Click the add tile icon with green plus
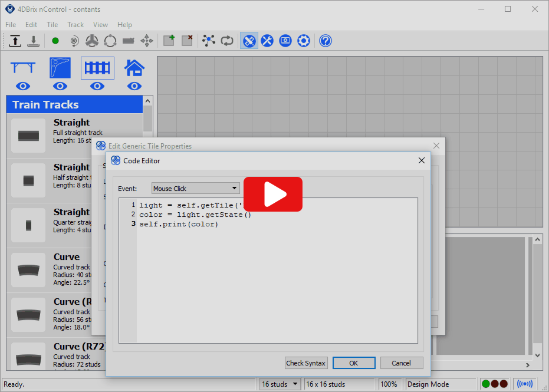Viewport: 549px width, 392px height. 169,41
